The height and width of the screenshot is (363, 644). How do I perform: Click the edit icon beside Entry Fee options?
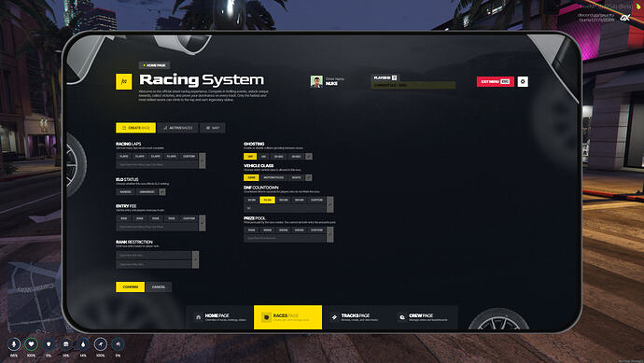(x=203, y=223)
